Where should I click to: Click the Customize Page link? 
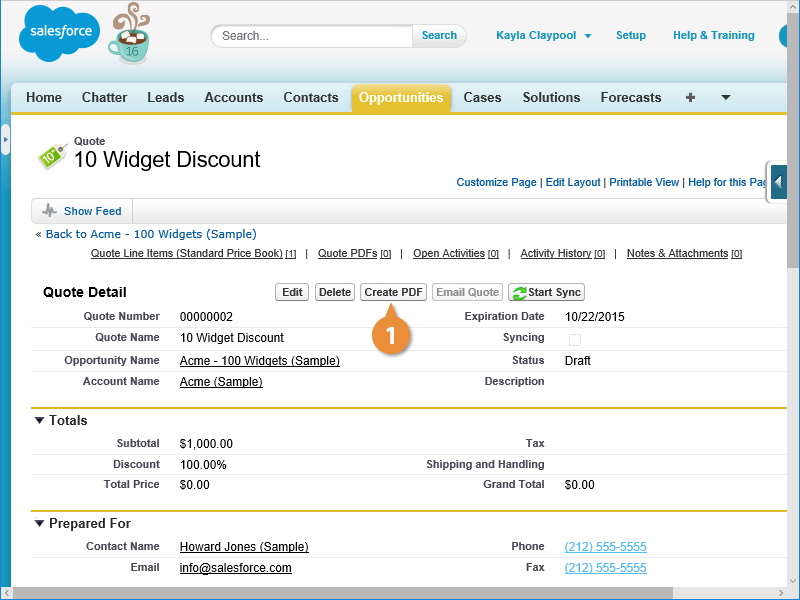tap(496, 182)
